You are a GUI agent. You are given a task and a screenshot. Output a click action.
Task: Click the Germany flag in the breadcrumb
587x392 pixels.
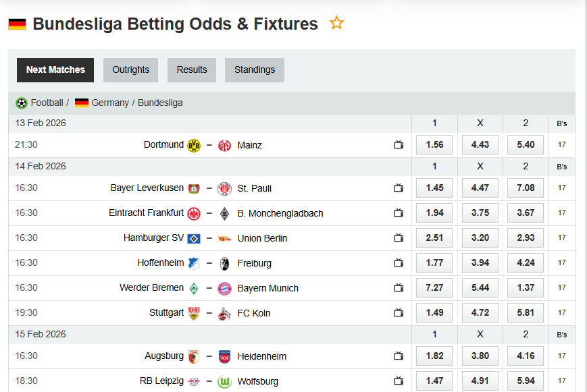[x=82, y=103]
